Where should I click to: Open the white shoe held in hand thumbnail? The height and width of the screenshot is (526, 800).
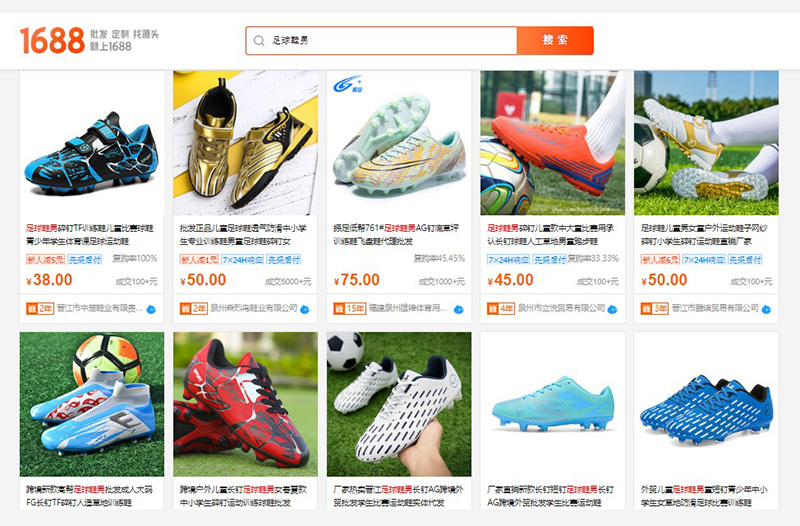click(x=399, y=404)
